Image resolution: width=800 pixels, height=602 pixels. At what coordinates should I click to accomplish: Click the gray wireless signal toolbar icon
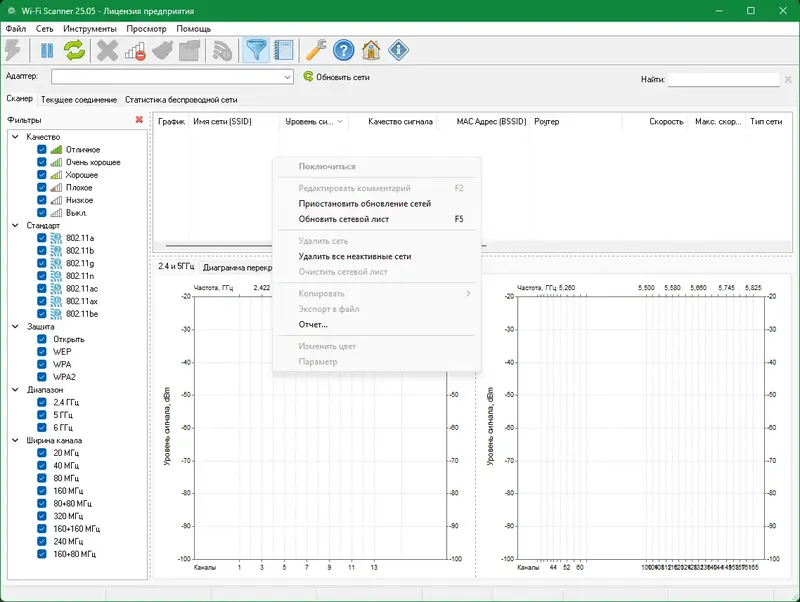coord(222,50)
